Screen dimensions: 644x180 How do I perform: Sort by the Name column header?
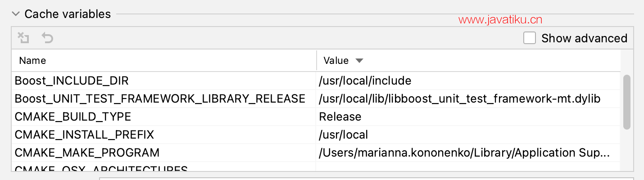32,60
